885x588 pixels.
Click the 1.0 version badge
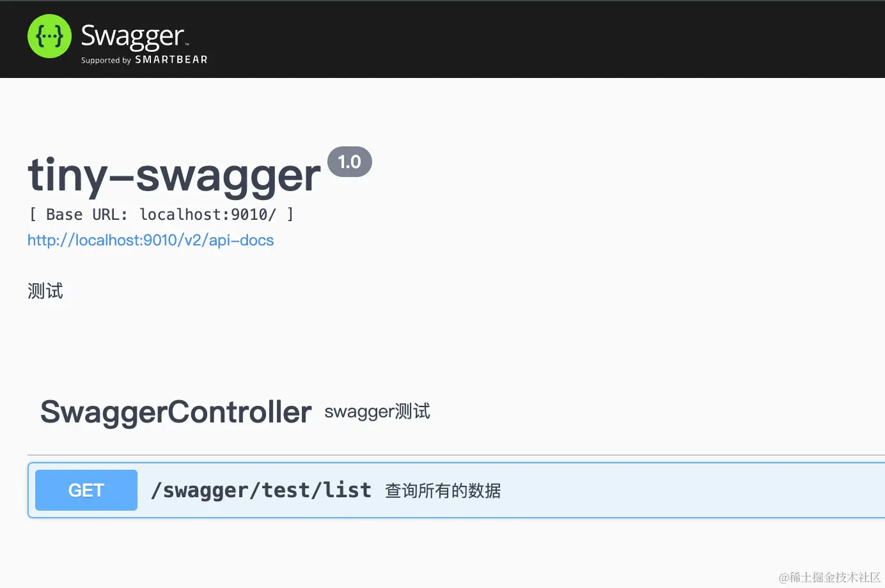point(349,162)
